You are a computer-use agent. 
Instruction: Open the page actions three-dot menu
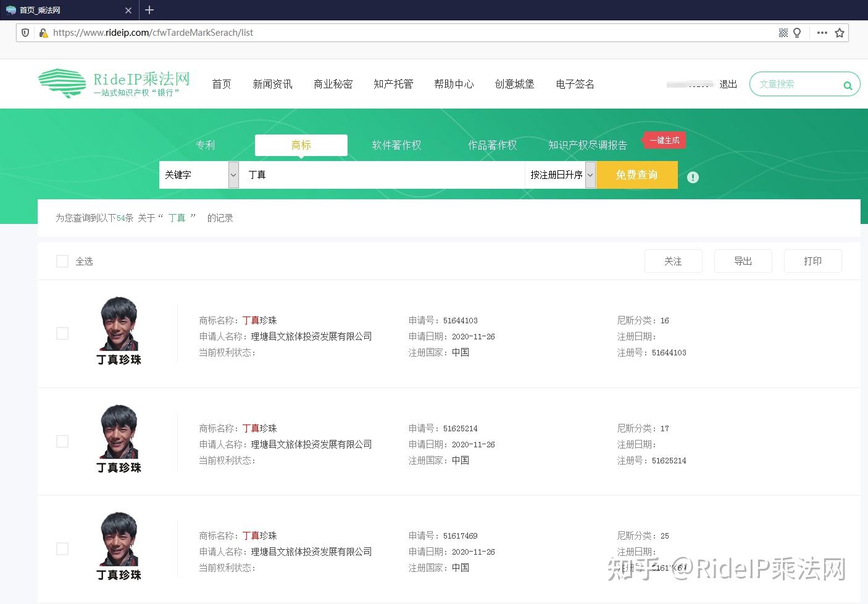[x=822, y=33]
